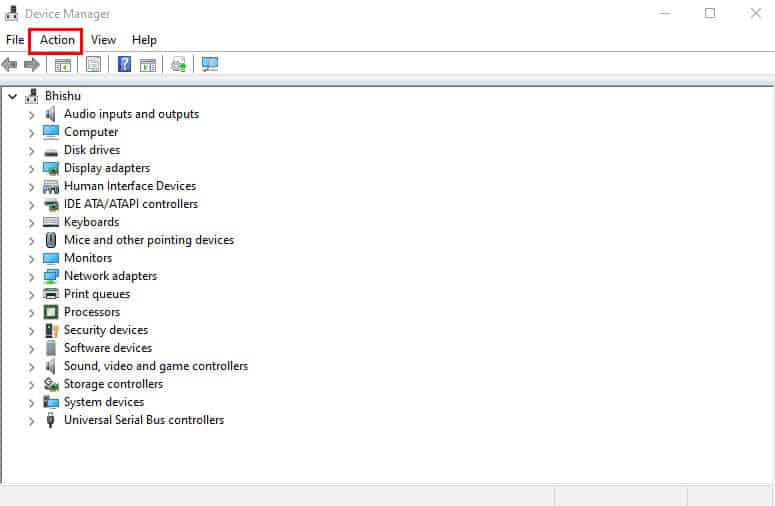Select Mice and other pointing devices label
The width and height of the screenshot is (775, 506).
(149, 240)
